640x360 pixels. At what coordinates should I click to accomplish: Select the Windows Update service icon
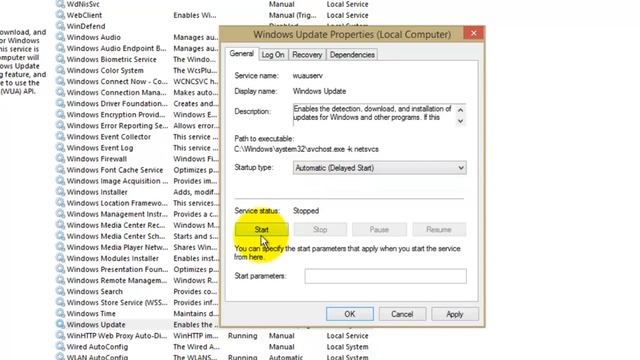pos(60,324)
